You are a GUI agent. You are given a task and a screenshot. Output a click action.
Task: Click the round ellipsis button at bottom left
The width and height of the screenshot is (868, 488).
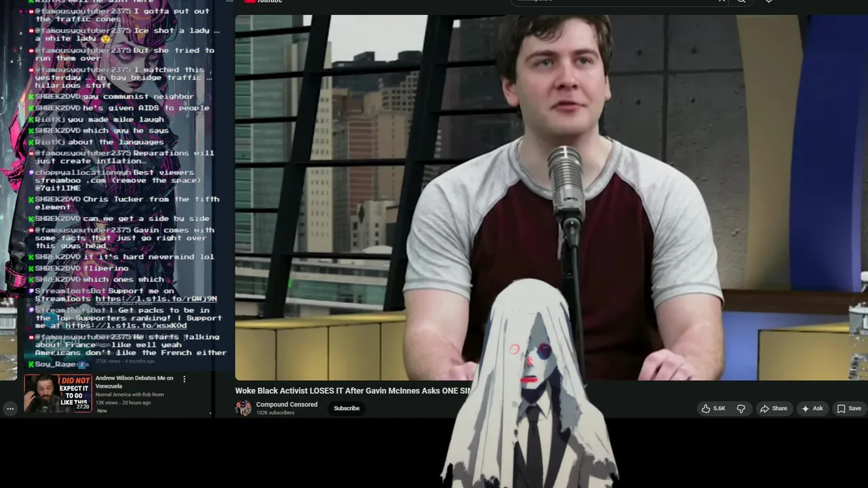pyautogui.click(x=10, y=409)
